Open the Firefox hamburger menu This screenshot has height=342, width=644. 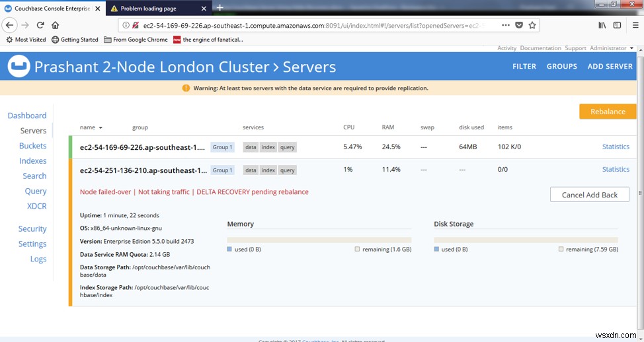[635, 25]
